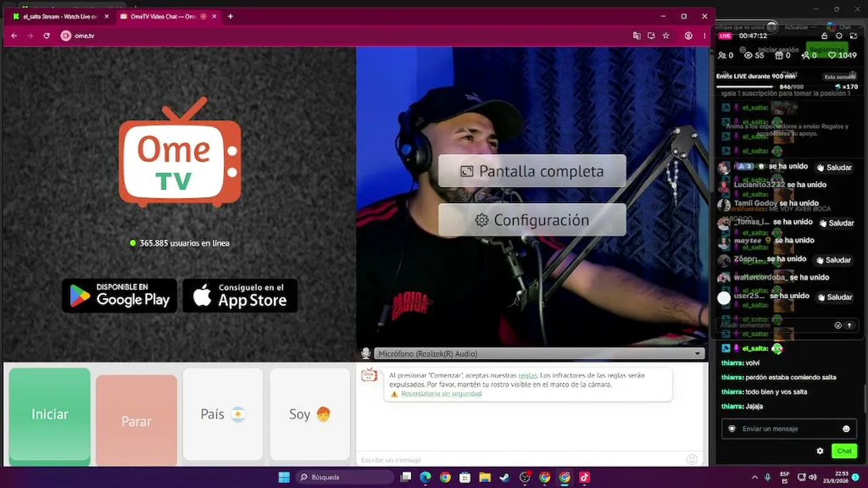Get the app on Google Play
This screenshot has width=868, height=488.
point(119,296)
